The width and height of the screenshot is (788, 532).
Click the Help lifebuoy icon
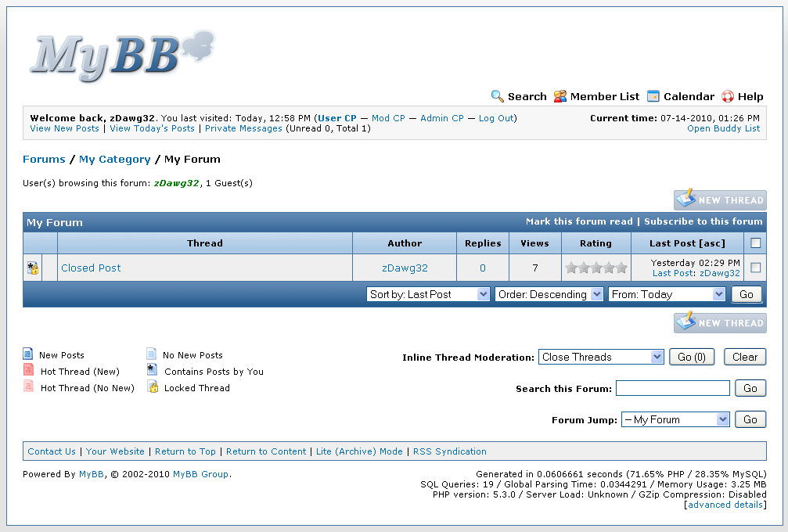[x=728, y=96]
